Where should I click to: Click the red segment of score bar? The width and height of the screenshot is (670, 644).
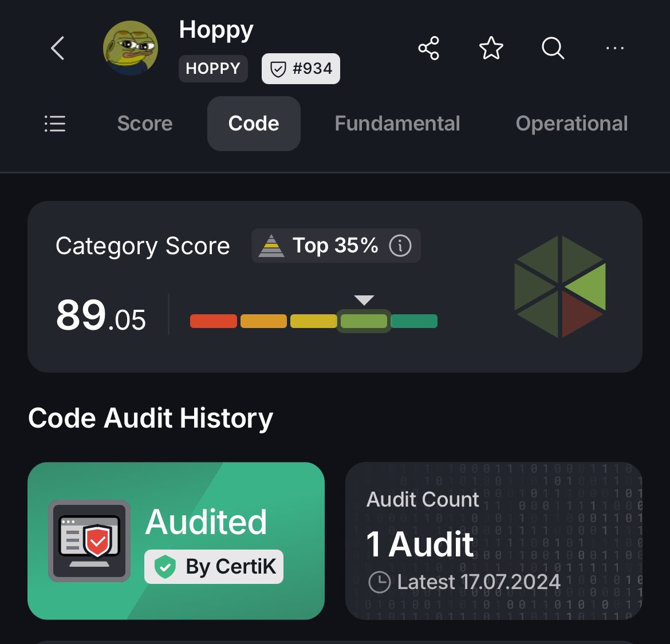(x=214, y=321)
